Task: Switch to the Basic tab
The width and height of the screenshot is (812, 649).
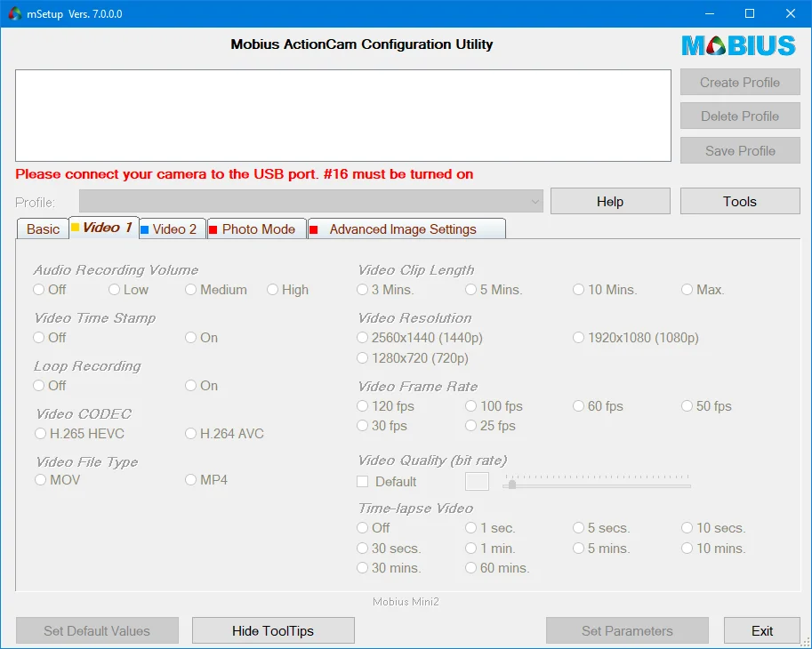Action: [x=43, y=229]
